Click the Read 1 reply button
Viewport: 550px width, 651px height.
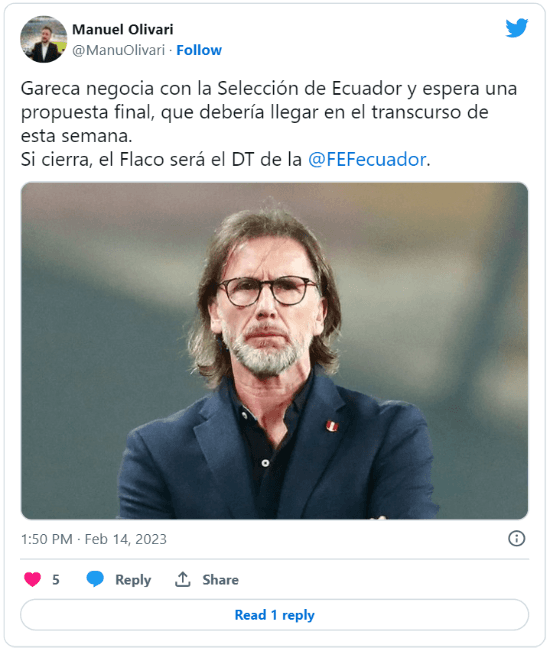(274, 614)
